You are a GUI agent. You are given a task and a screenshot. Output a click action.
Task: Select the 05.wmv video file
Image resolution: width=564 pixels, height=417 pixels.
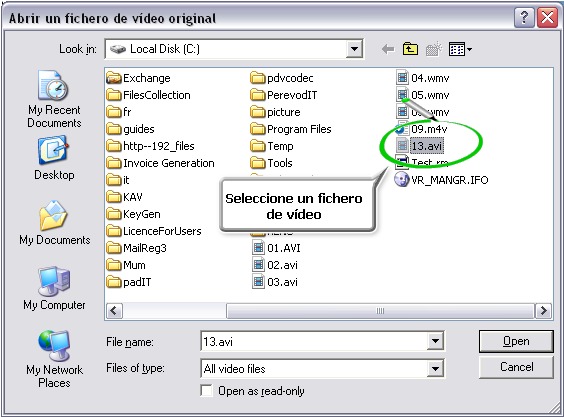(x=423, y=95)
